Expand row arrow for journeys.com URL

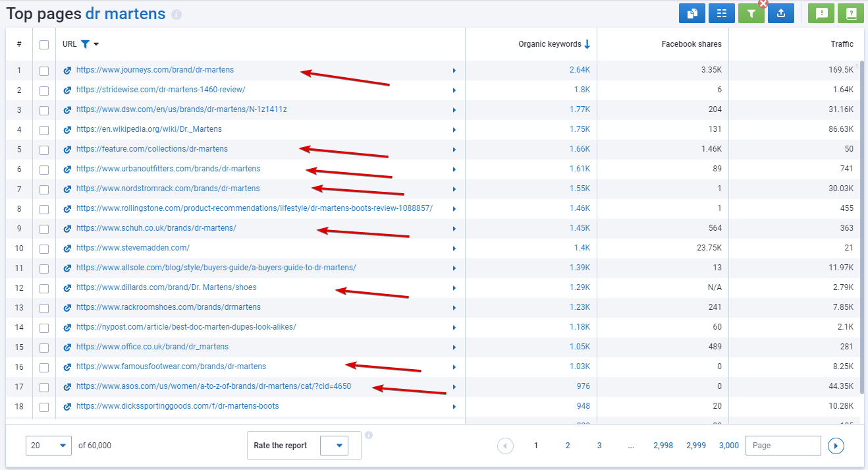click(454, 71)
